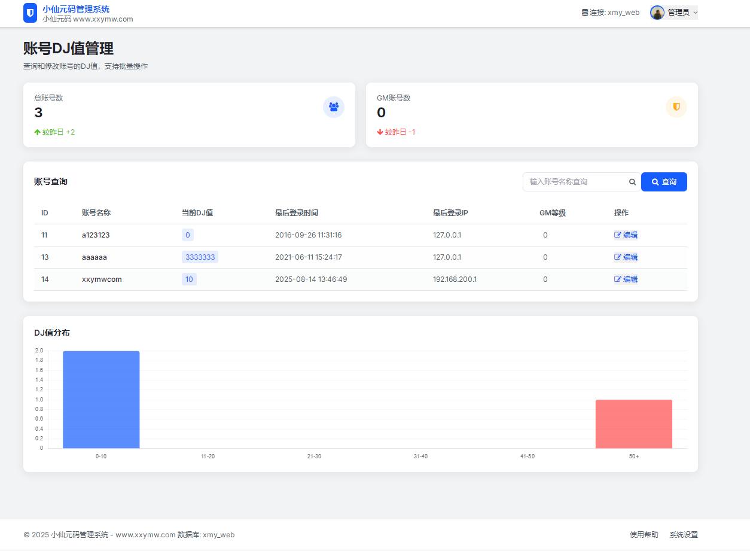750x560 pixels.
Task: Focus the account name search input
Action: (x=582, y=182)
